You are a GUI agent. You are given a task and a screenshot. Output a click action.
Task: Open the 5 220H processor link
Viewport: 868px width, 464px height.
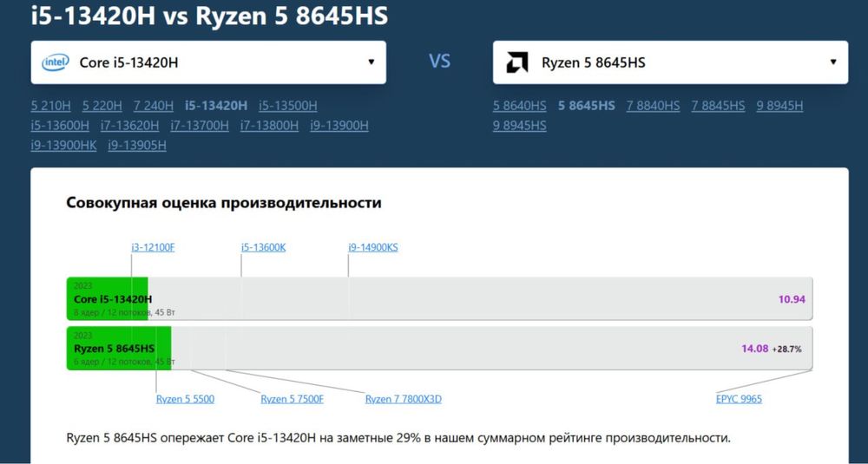[x=102, y=106]
